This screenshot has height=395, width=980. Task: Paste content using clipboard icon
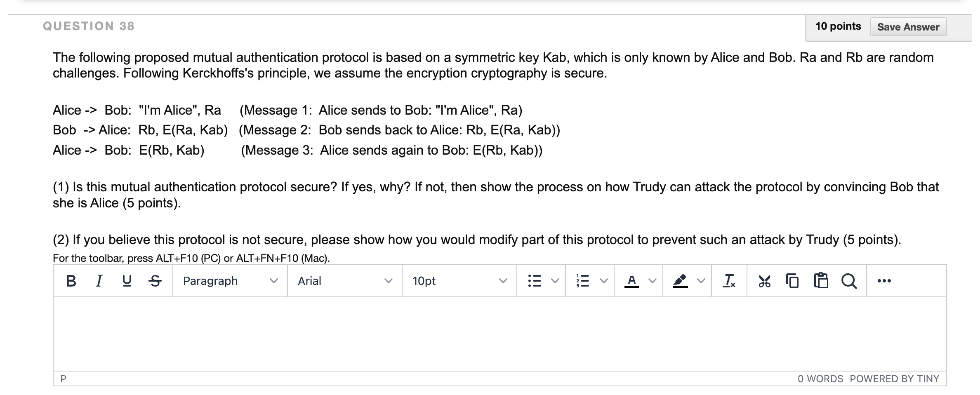click(x=820, y=281)
